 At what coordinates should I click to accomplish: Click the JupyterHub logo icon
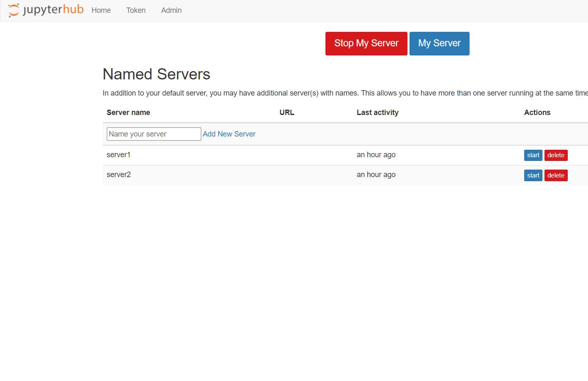13,10
